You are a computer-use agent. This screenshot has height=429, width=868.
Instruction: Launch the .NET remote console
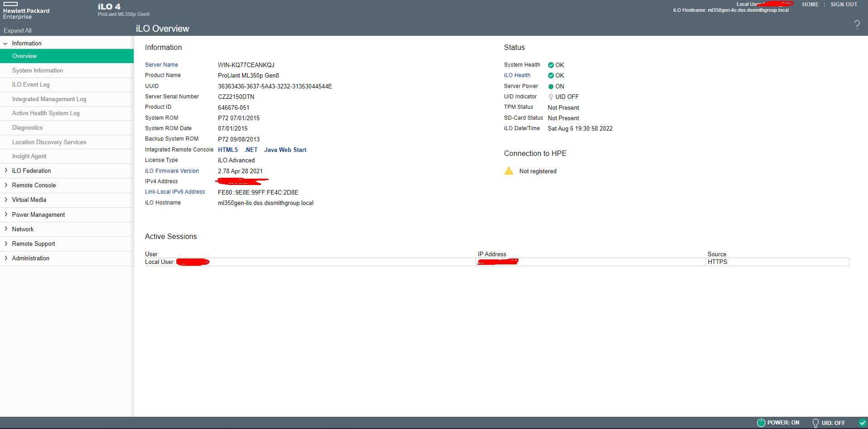click(251, 150)
